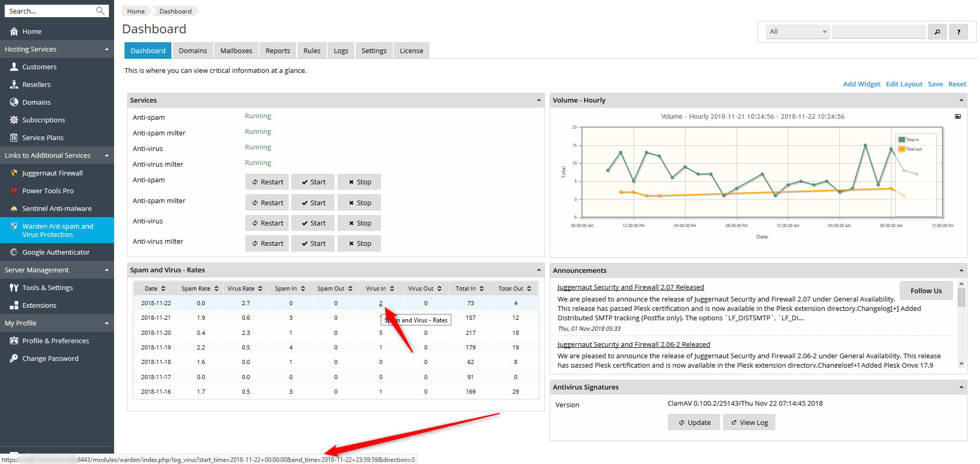The width and height of the screenshot is (980, 464).
Task: Switch to the Rules tab
Action: coord(312,51)
